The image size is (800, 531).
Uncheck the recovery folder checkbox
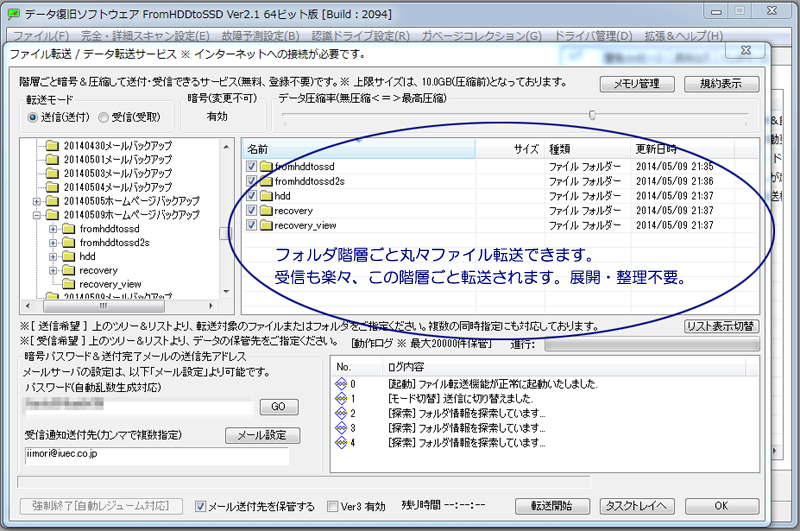point(251,211)
